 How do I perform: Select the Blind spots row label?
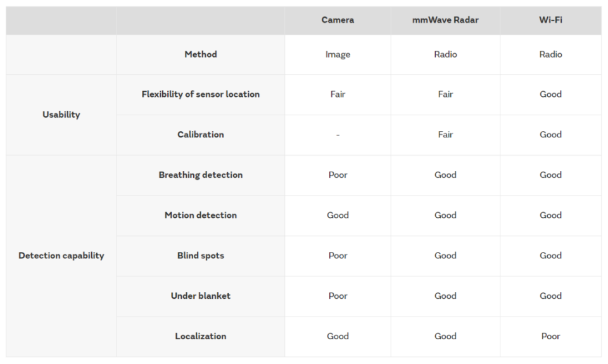point(201,256)
